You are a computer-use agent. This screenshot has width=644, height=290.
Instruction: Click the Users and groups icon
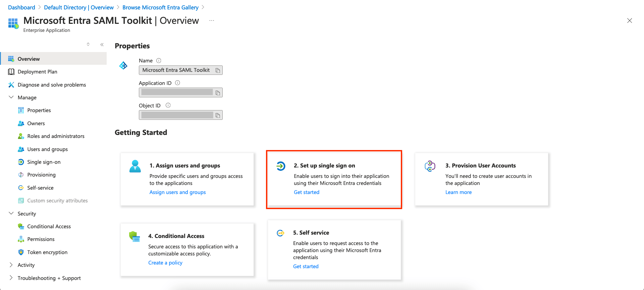point(21,149)
